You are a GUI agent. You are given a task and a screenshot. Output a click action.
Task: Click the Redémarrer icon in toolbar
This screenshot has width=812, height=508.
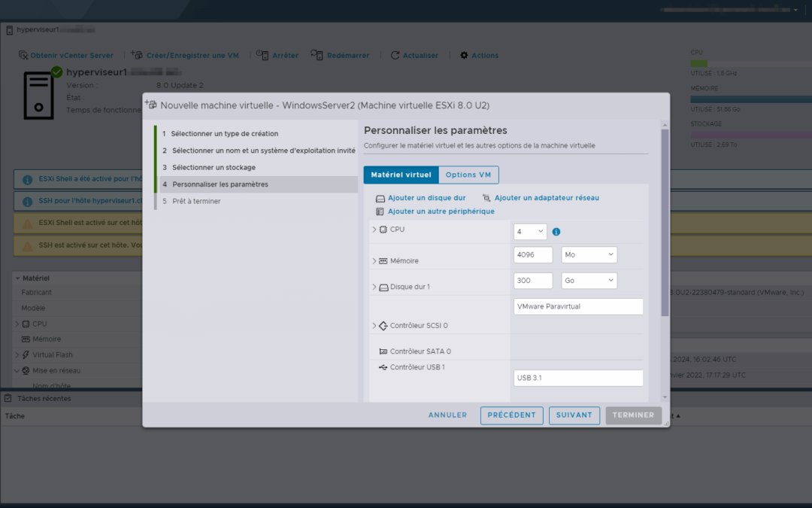[317, 54]
